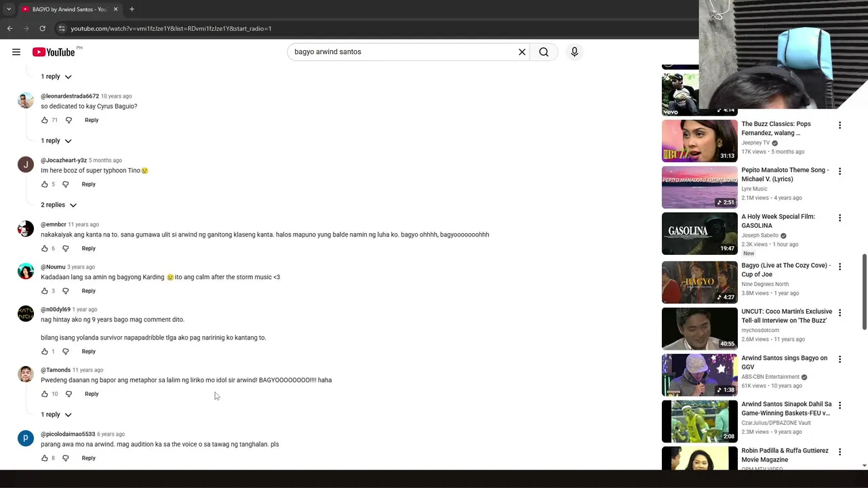Start voice search with microphone icon
This screenshot has height=488, width=868.
574,52
